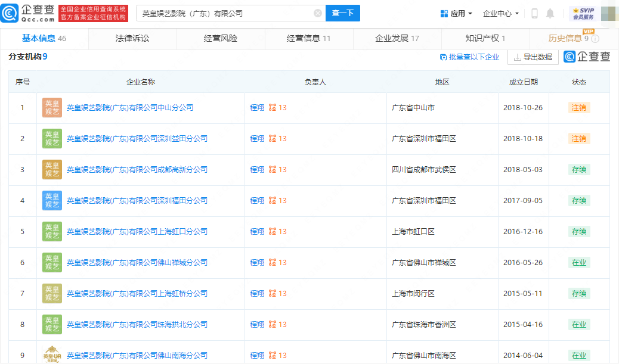Open logo thumbnail of 上海虹桥分公司

[52, 294]
